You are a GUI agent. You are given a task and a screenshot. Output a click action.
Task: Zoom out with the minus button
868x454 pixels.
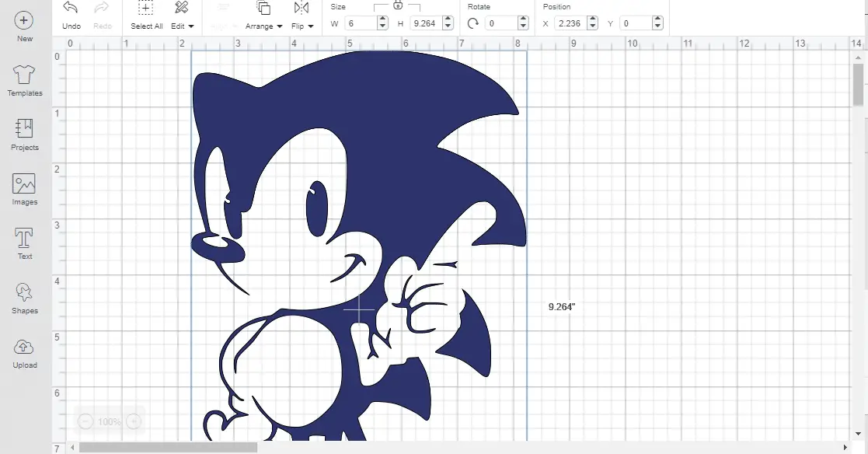tap(85, 422)
